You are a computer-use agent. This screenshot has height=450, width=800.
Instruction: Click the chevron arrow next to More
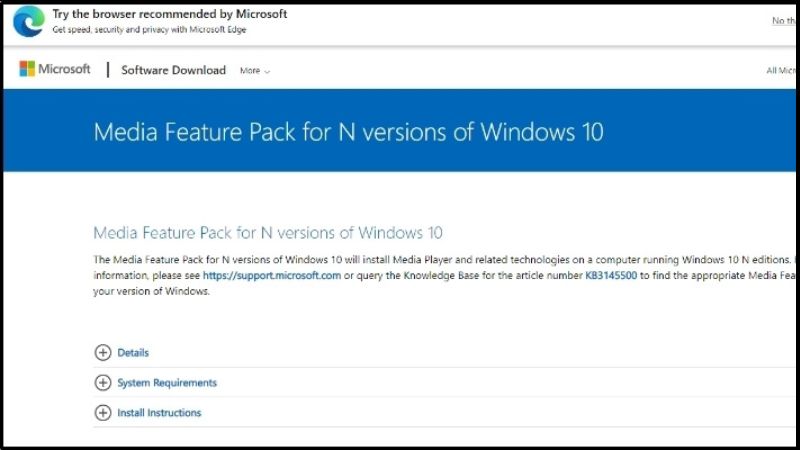coord(267,71)
